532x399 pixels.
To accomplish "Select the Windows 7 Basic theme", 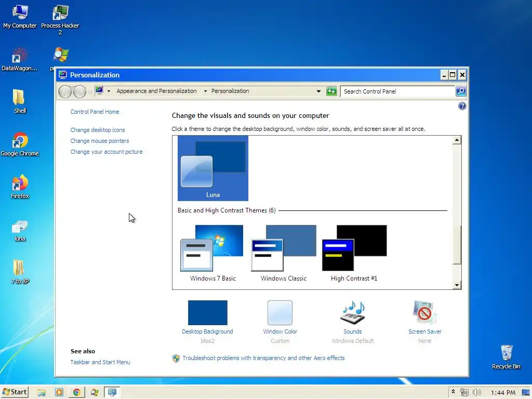I will tap(212, 253).
